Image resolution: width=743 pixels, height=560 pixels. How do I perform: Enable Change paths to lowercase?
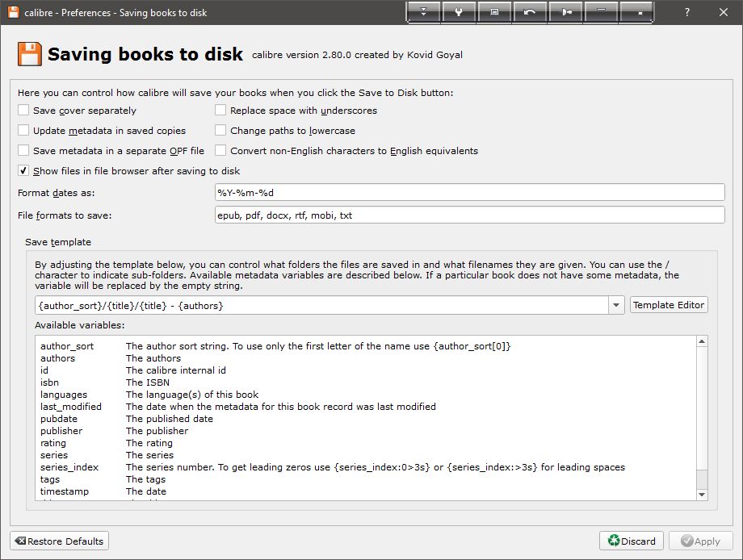point(220,130)
